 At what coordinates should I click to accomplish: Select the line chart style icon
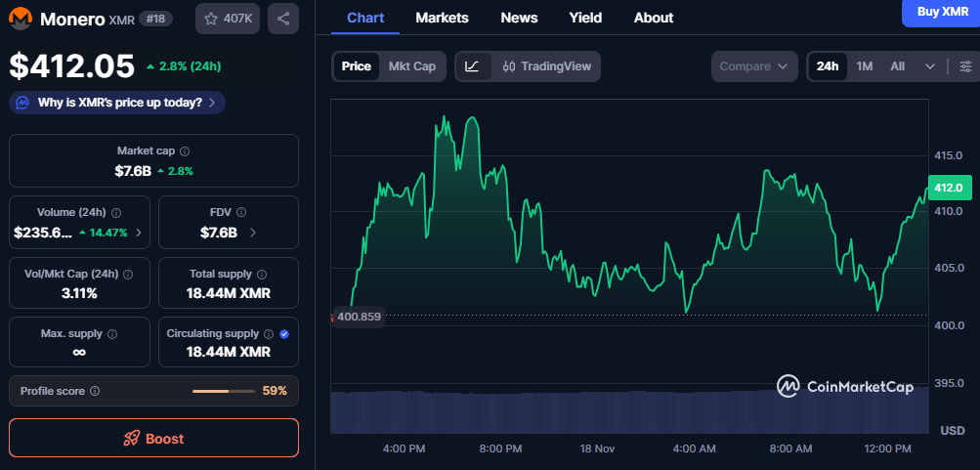tap(472, 66)
